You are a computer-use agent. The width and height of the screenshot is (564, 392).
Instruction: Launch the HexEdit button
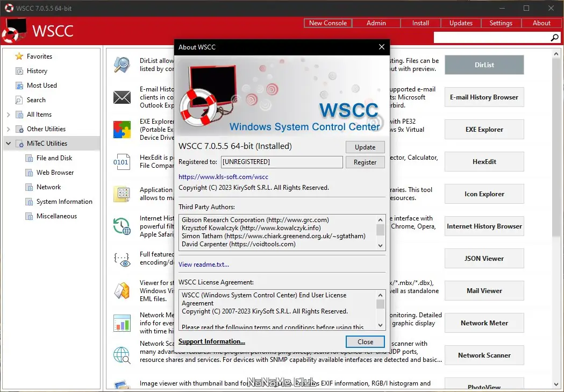[484, 162]
